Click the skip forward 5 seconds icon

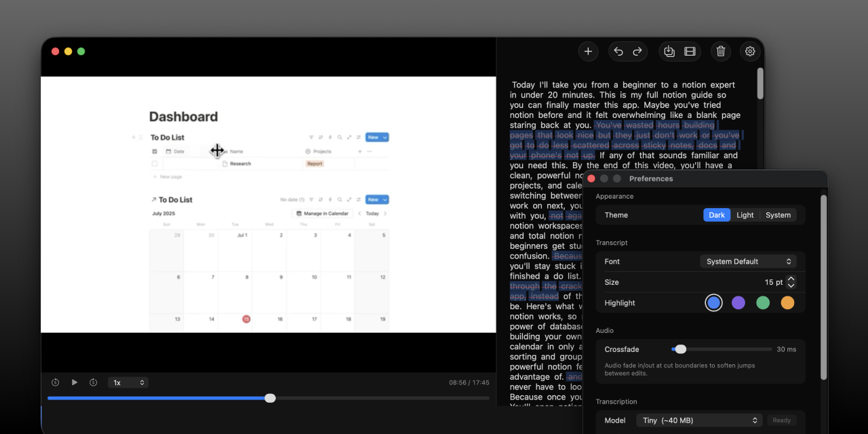(x=94, y=382)
